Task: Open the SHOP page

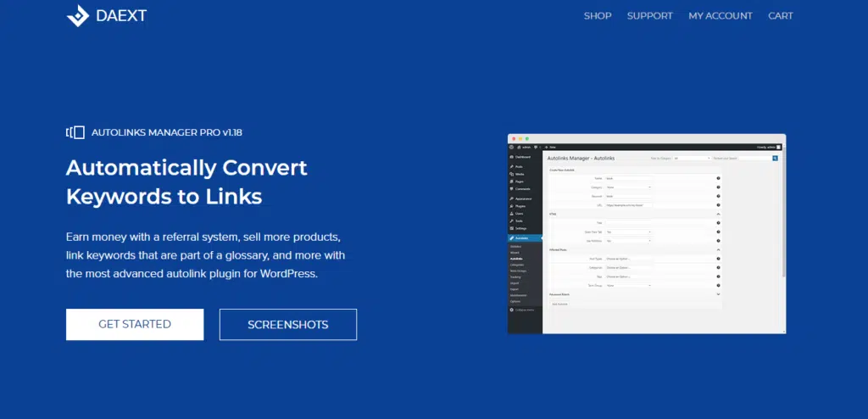Action: [598, 16]
